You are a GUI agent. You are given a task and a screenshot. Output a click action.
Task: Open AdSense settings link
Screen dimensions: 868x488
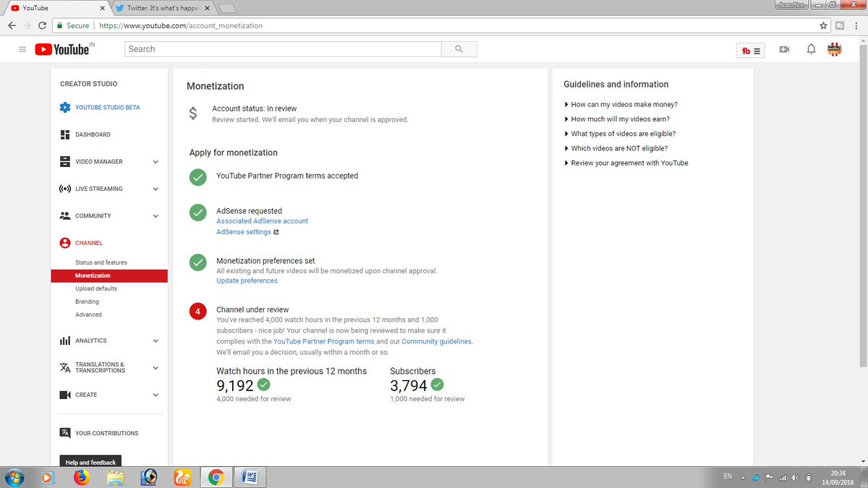[243, 232]
